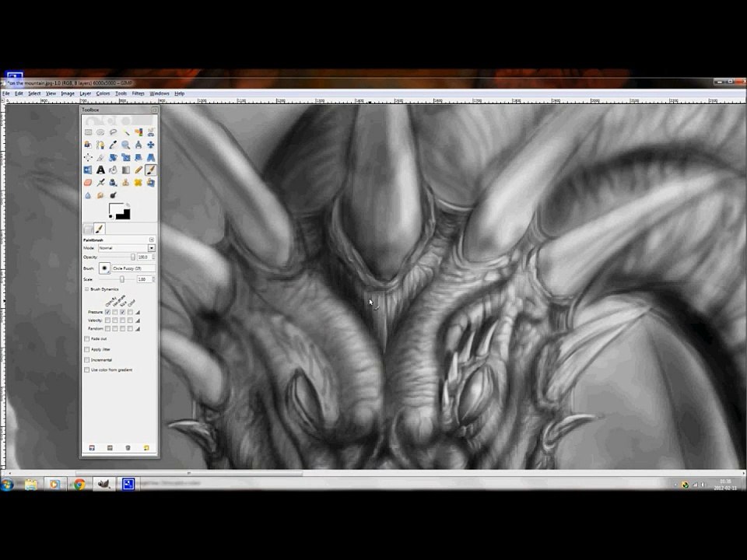Open the Filters menu
The width and height of the screenshot is (747, 560).
tap(139, 93)
